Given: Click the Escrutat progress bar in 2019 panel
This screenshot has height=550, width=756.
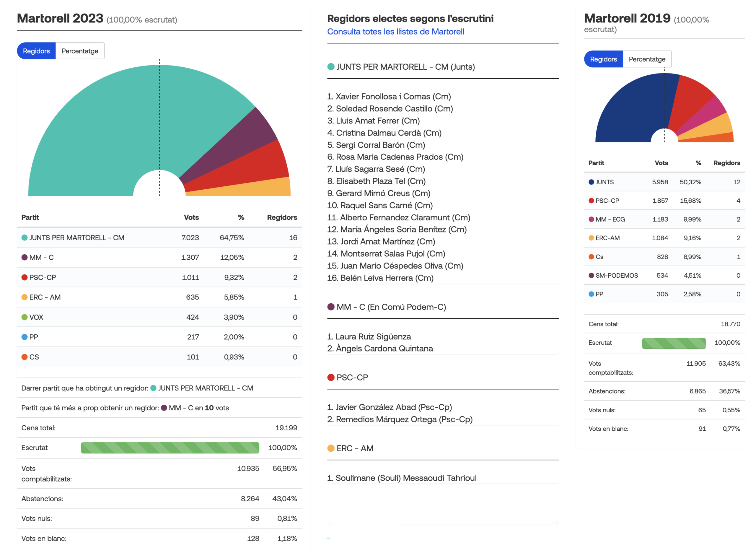Looking at the screenshot, I should [674, 343].
